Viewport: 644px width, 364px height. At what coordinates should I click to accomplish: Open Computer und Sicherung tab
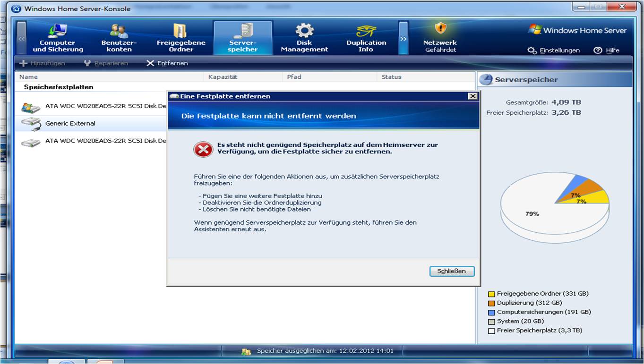tap(58, 38)
